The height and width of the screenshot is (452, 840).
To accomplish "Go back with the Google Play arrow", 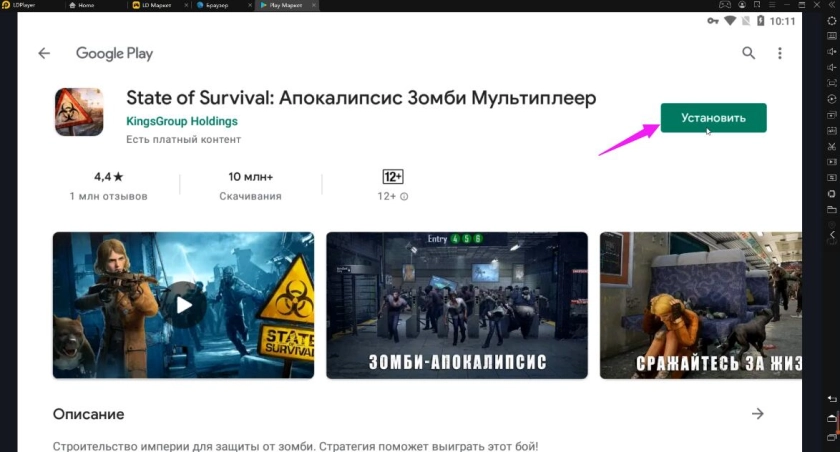I will 44,53.
